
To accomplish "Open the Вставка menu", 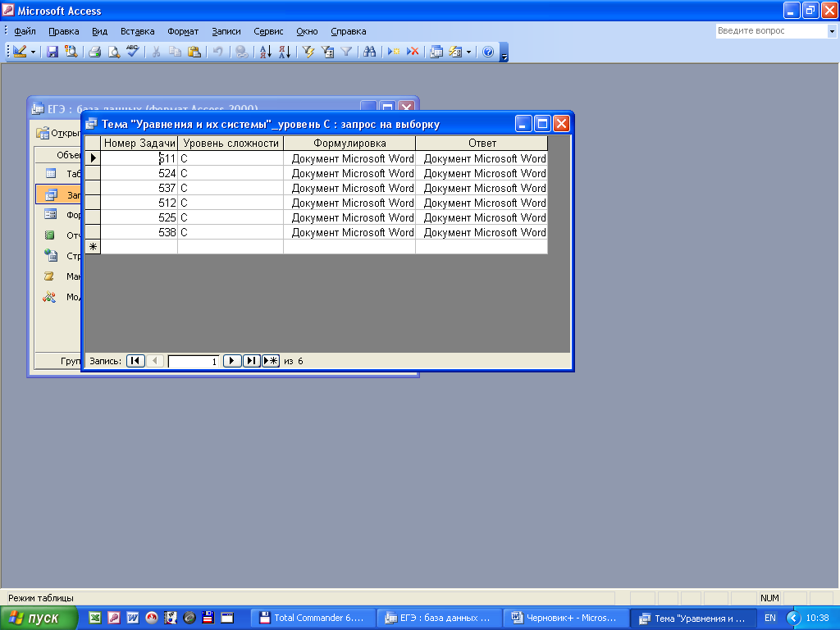I will tap(137, 31).
